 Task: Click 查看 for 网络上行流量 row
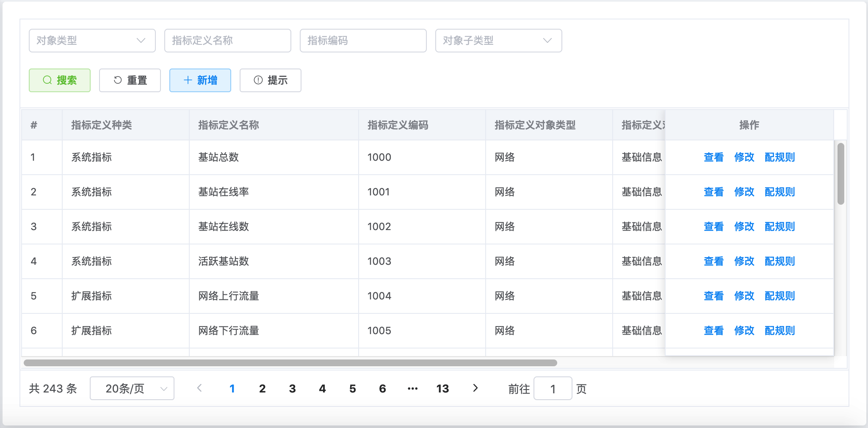(714, 296)
